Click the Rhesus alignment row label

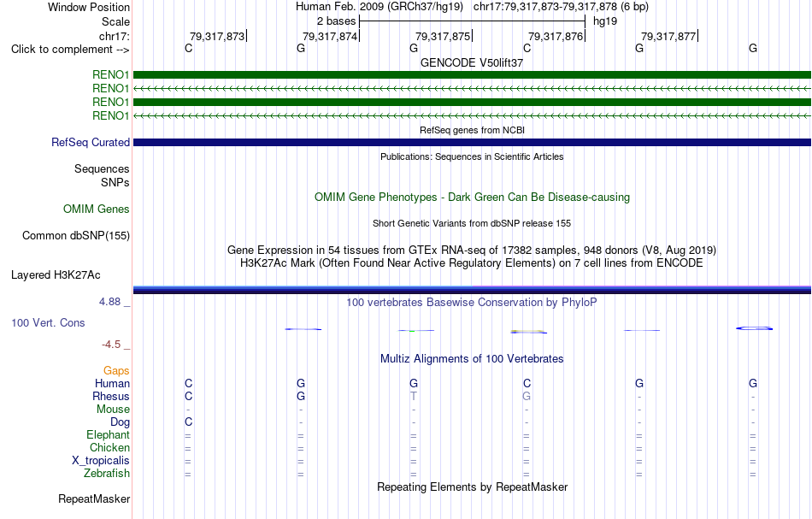(111, 396)
